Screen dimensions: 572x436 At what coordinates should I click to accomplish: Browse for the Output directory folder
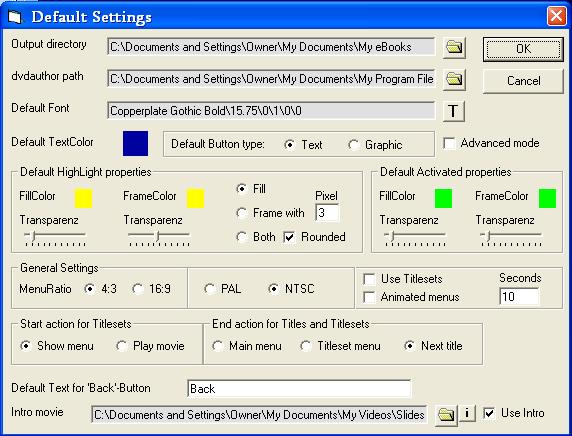[x=454, y=47]
